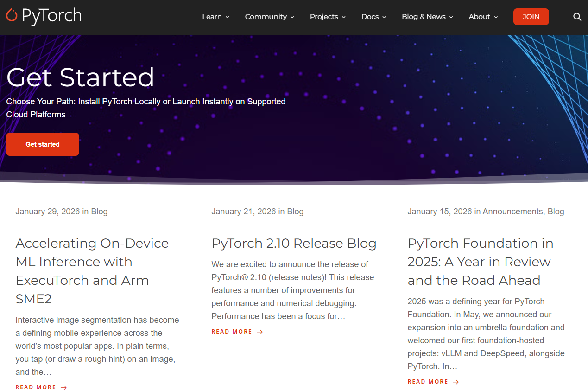Click arrow icon beside Year in Review READ MORE
This screenshot has width=588, height=392.
point(456,382)
